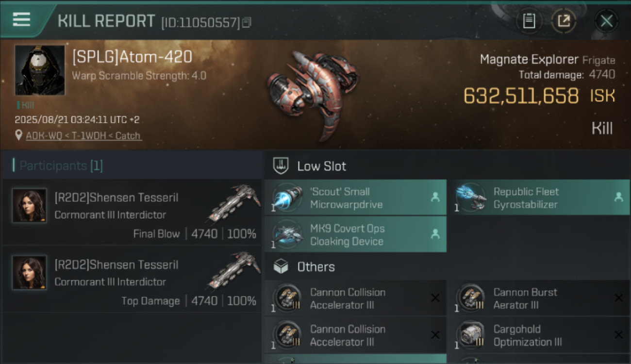Image resolution: width=631 pixels, height=364 pixels.
Task: Toggle owner marker on Microwarpdrive
Action: (x=435, y=197)
